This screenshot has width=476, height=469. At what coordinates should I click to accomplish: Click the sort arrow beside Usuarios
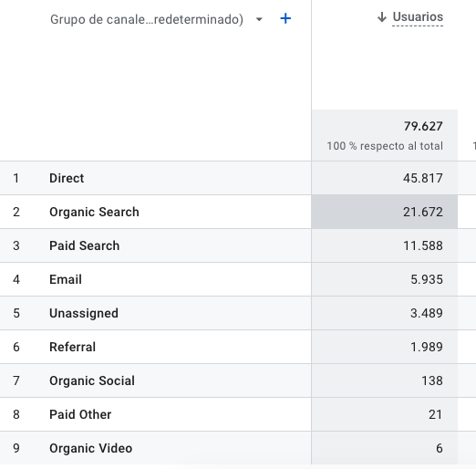(382, 17)
